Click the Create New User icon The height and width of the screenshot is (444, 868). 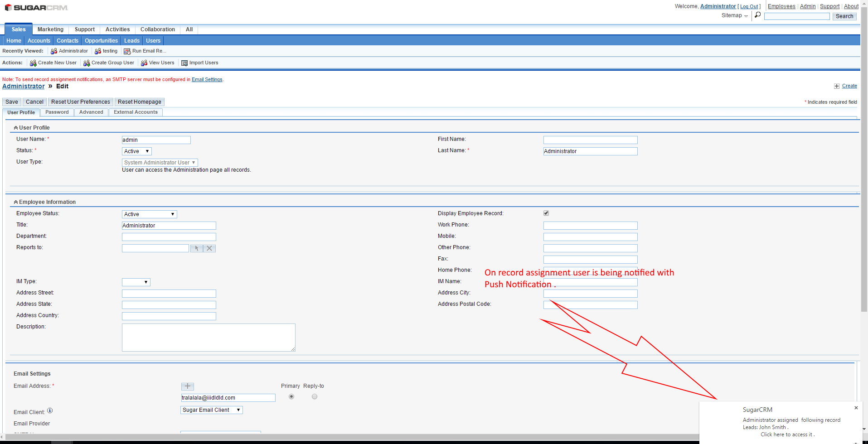(33, 63)
